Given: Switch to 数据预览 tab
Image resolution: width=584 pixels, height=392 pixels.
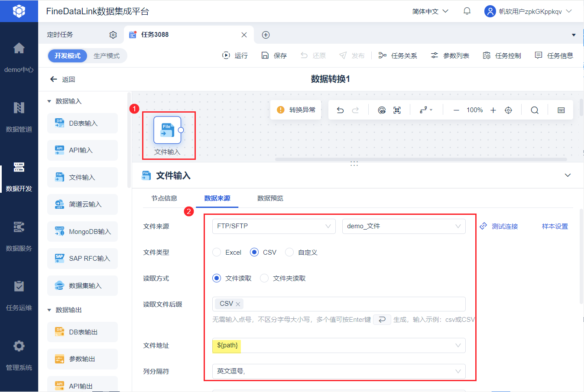Looking at the screenshot, I should pos(270,198).
